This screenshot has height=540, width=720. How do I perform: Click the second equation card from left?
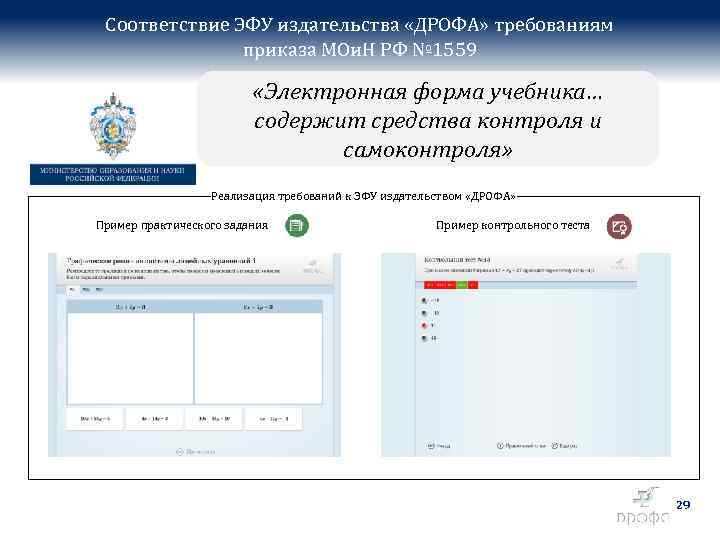[155, 419]
